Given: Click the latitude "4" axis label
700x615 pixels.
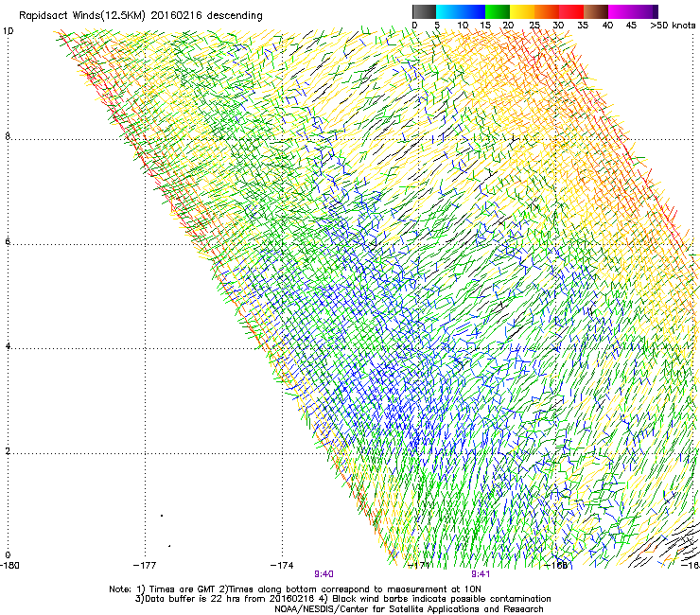Looking at the screenshot, I should pyautogui.click(x=8, y=346).
